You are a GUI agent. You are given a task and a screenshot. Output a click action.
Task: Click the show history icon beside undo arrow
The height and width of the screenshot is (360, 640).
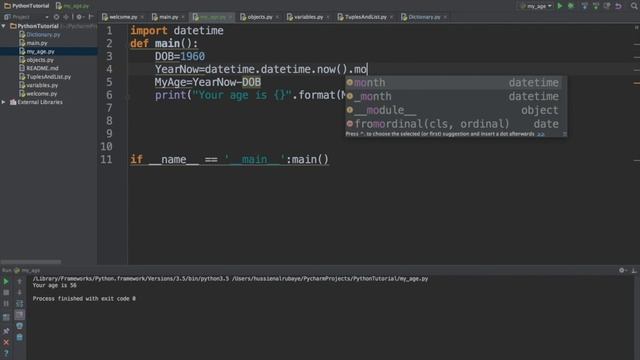[607, 6]
